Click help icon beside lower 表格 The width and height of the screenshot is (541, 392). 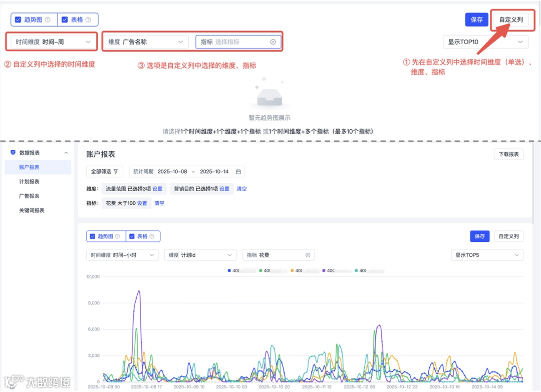point(152,236)
